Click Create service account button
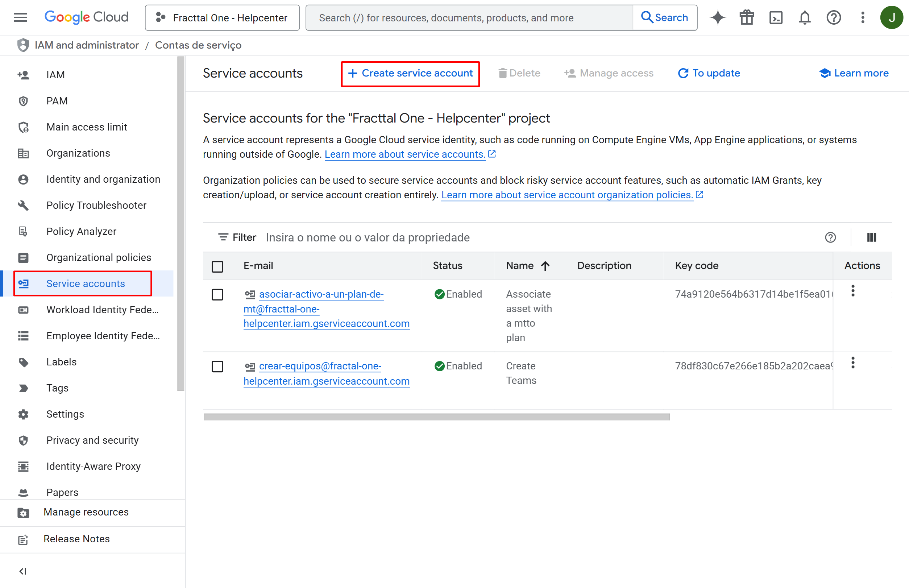This screenshot has height=588, width=909. pos(410,73)
